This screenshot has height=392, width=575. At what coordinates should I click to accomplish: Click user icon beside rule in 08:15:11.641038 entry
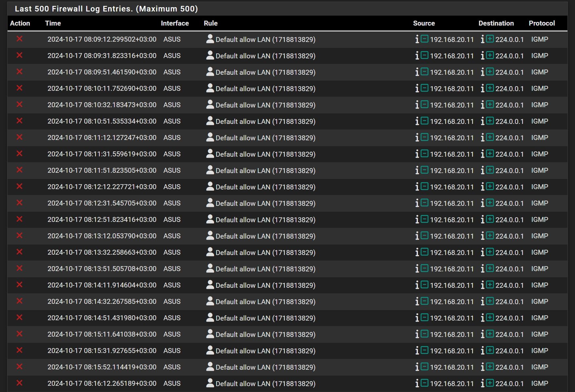[210, 334]
